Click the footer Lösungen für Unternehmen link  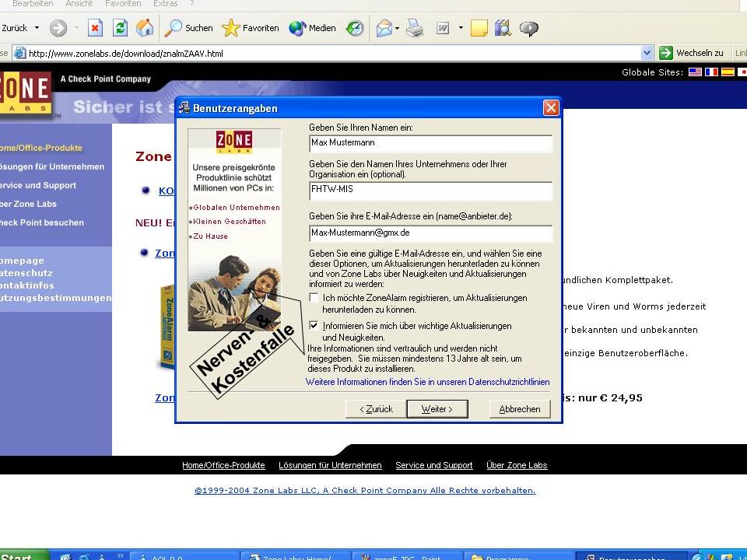[x=330, y=465]
